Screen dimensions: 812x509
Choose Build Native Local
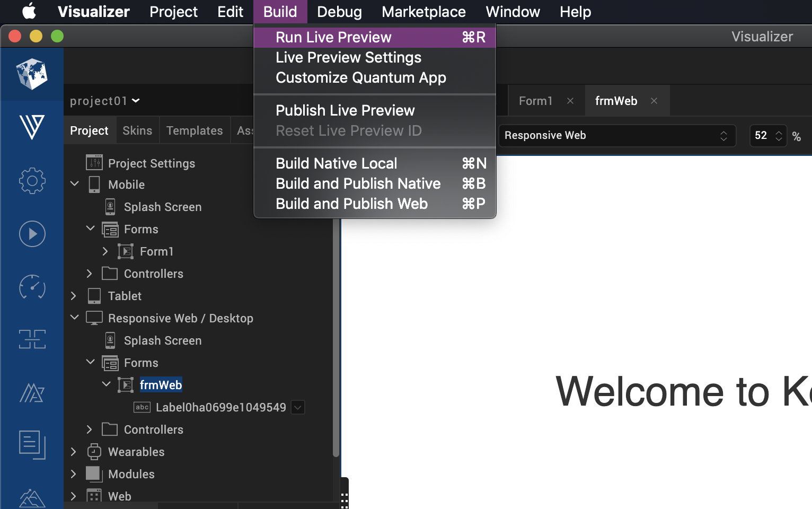click(375, 163)
